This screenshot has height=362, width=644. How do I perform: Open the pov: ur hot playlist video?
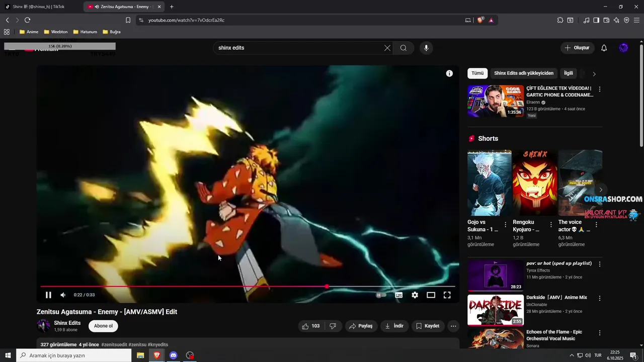click(496, 276)
